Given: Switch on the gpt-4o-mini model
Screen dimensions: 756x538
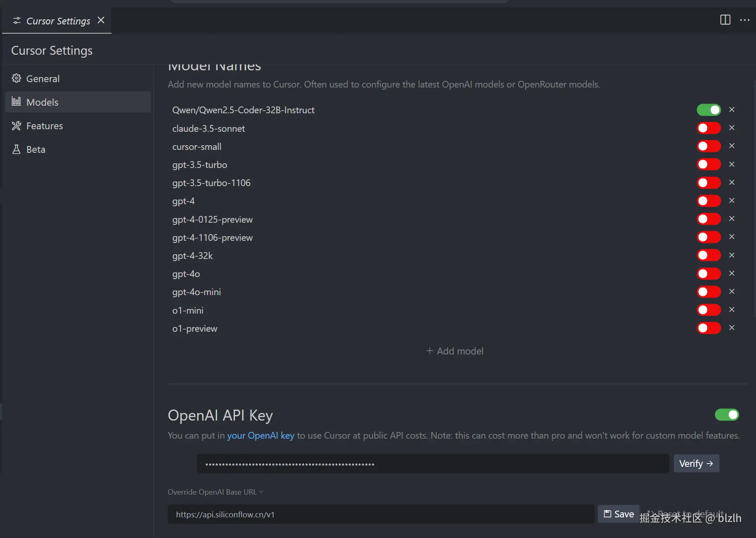Looking at the screenshot, I should pos(709,292).
